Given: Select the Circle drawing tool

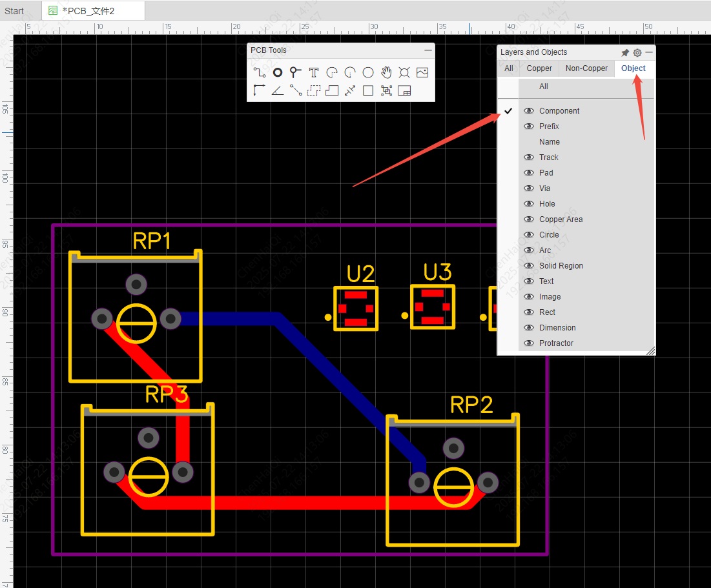Looking at the screenshot, I should tap(368, 72).
